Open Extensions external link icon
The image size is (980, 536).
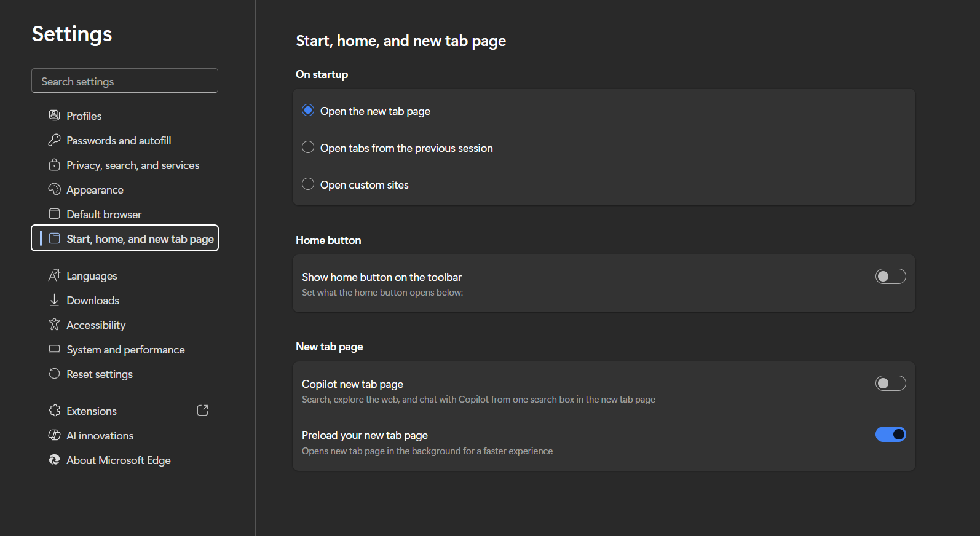pos(202,411)
